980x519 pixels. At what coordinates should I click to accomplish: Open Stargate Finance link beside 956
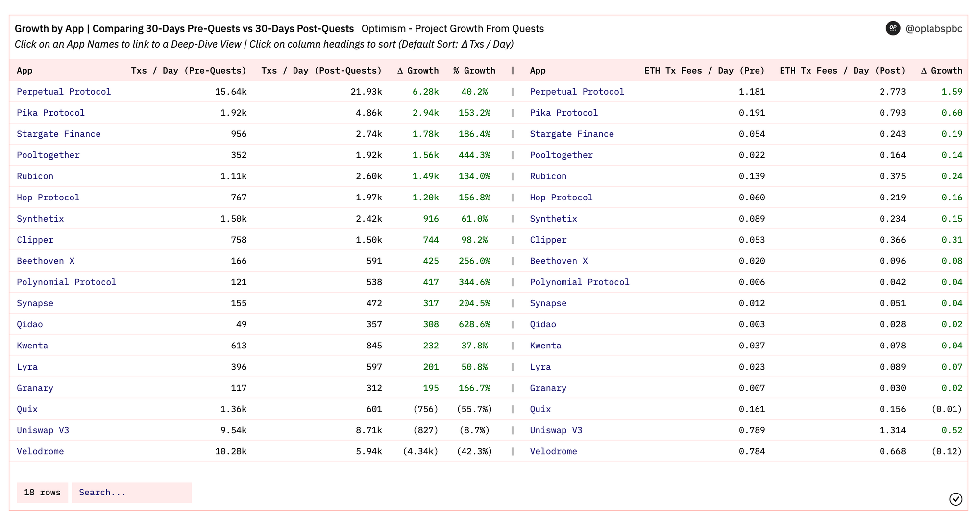tap(59, 134)
